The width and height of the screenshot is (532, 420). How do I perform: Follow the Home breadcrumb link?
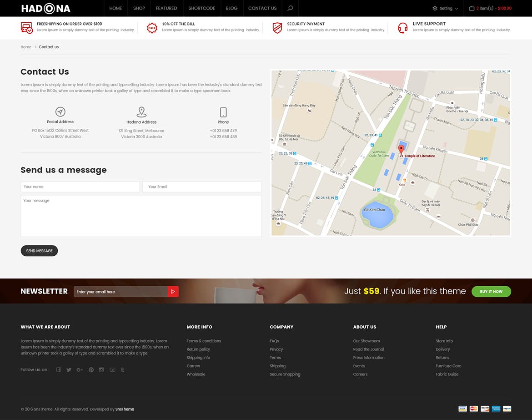[x=26, y=47]
